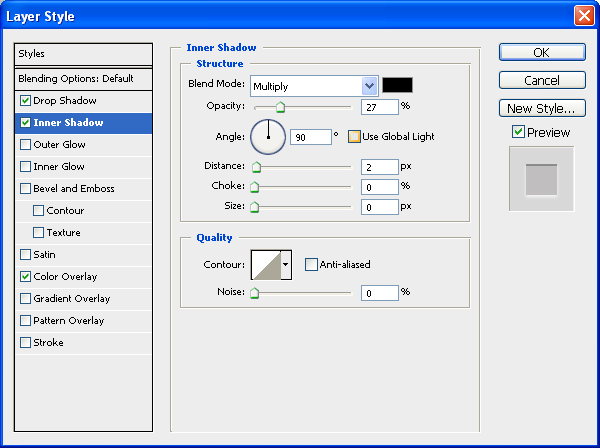Viewport: 600px width, 448px height.
Task: Open the Blend Mode dropdown
Action: click(x=369, y=86)
